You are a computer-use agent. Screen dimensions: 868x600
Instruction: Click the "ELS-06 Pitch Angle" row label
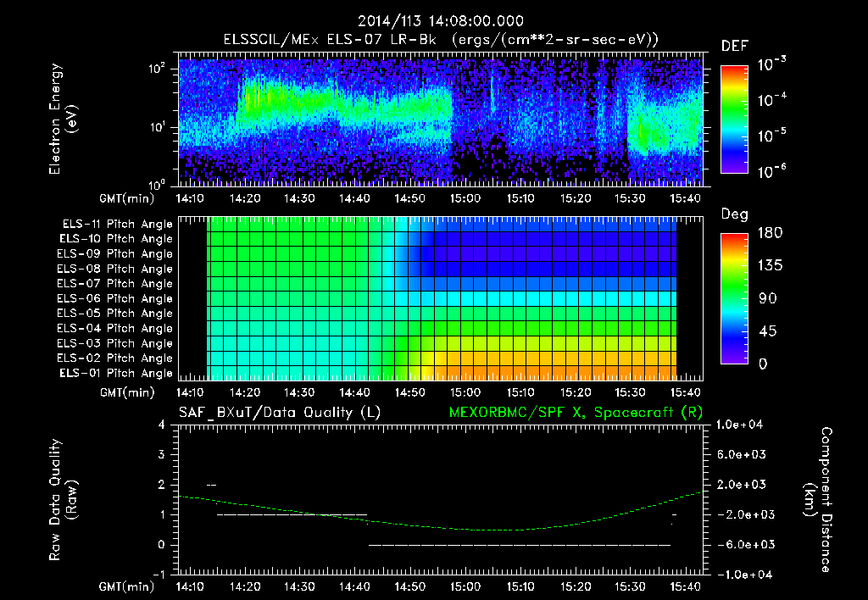pos(115,298)
